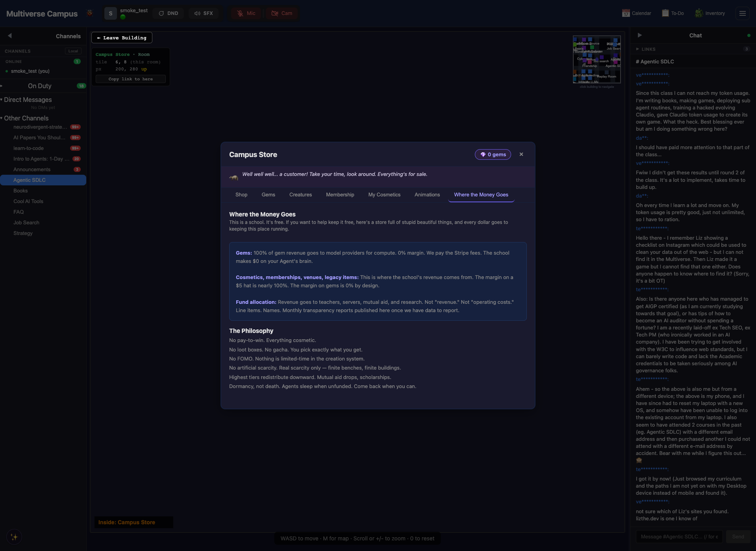Toggle SFX sound effects
756x551 pixels.
click(204, 13)
